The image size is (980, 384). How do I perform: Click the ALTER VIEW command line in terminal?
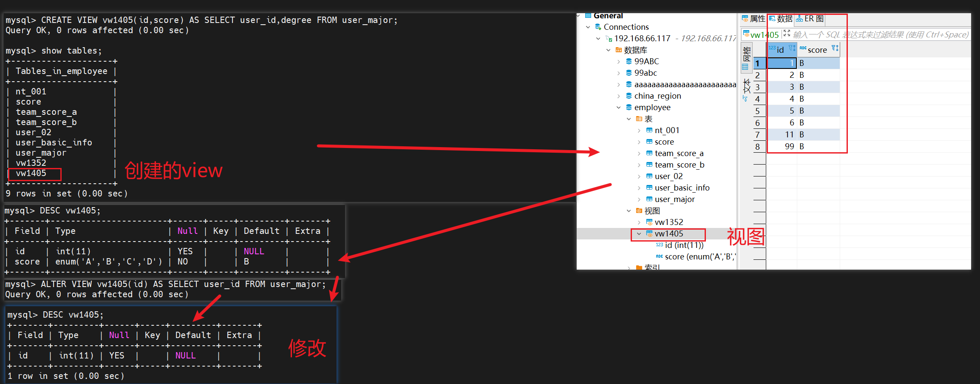tap(166, 284)
